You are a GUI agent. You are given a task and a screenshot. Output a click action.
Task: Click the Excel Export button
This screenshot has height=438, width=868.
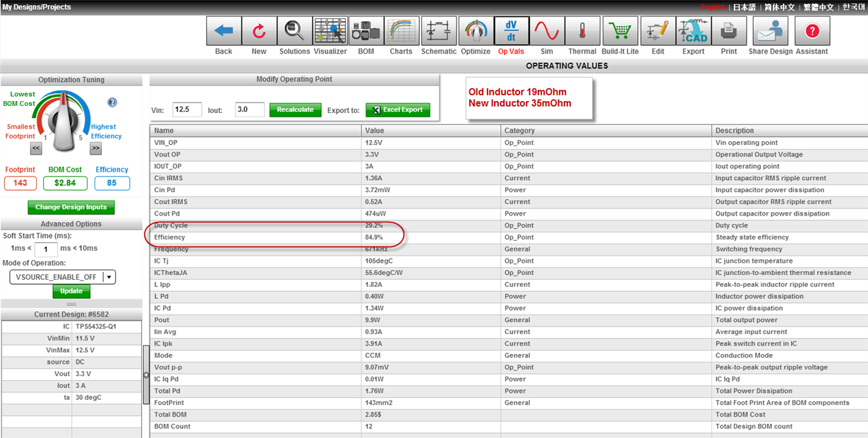point(397,110)
